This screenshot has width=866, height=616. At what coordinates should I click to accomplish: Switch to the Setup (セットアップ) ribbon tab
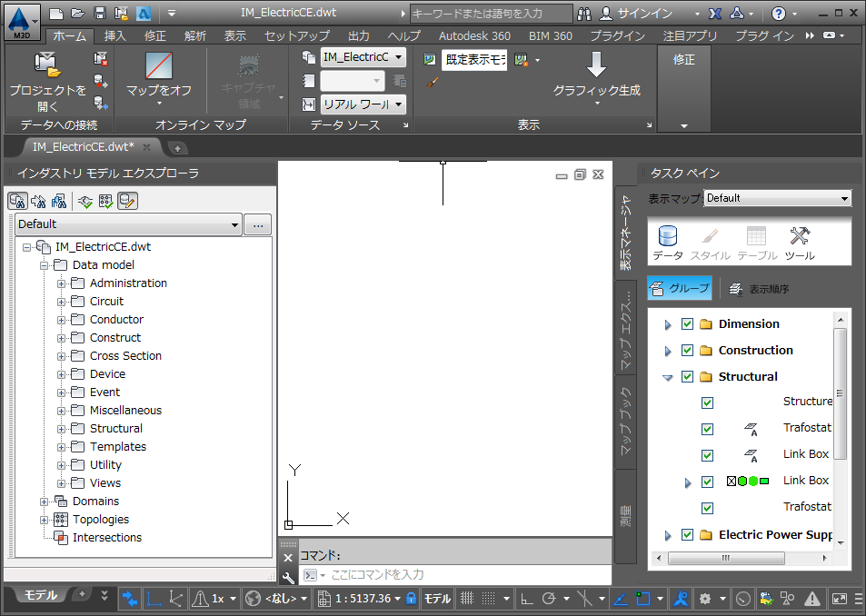(x=297, y=35)
